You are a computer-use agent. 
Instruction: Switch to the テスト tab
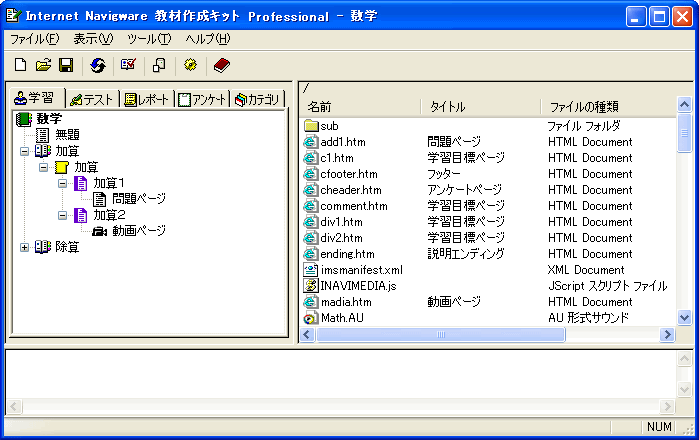pyautogui.click(x=91, y=99)
